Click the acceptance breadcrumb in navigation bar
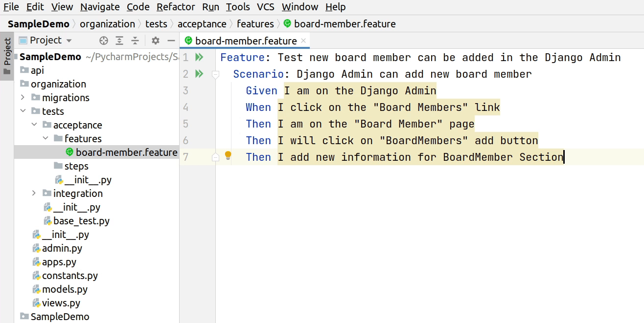This screenshot has width=644, height=323. [x=202, y=24]
